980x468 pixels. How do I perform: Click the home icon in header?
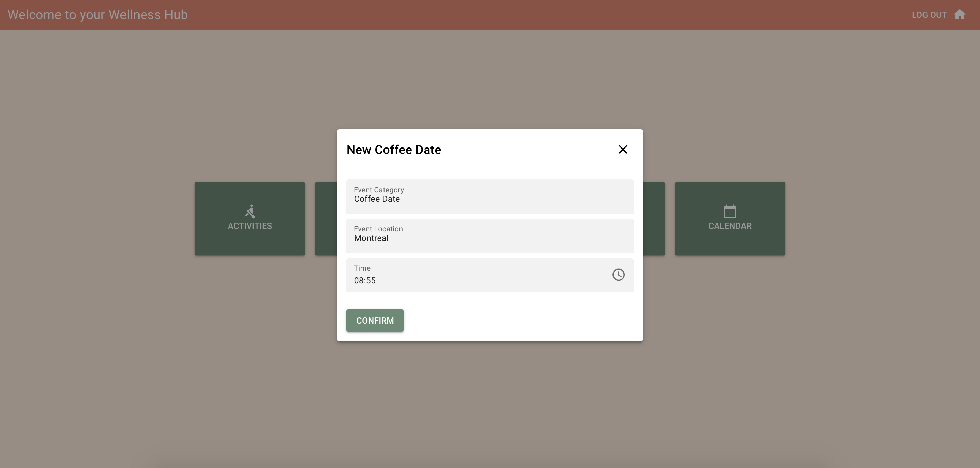coord(960,14)
